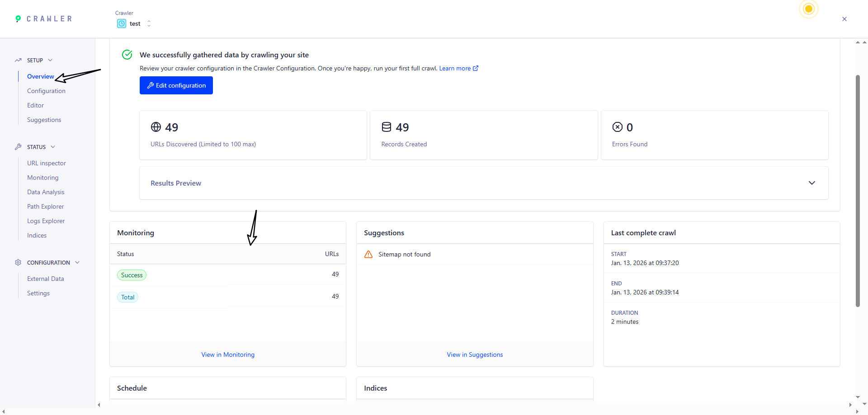The image size is (868, 415).
Task: Select Editor in the Setup menu
Action: [x=35, y=105]
